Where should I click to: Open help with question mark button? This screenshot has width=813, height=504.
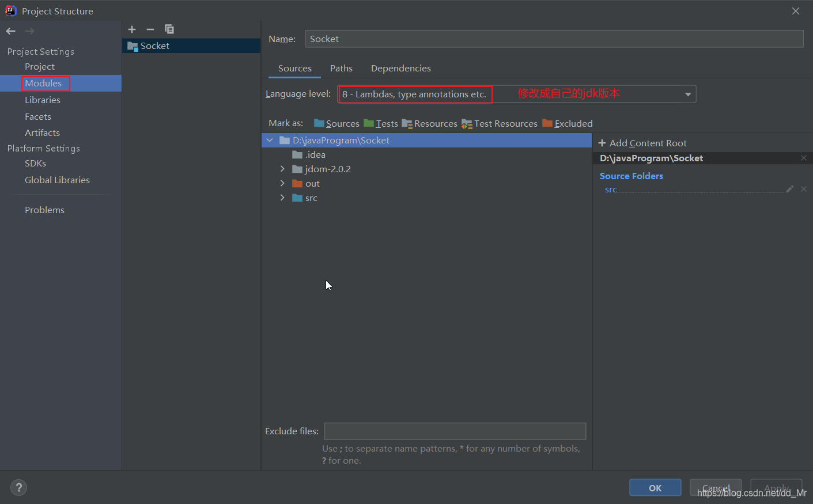pyautogui.click(x=18, y=488)
